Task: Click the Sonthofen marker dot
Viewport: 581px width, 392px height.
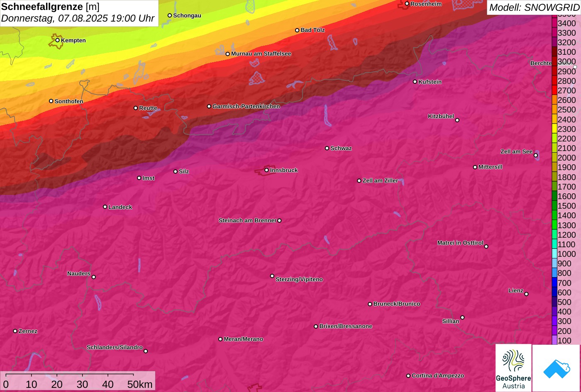Action: (x=51, y=101)
